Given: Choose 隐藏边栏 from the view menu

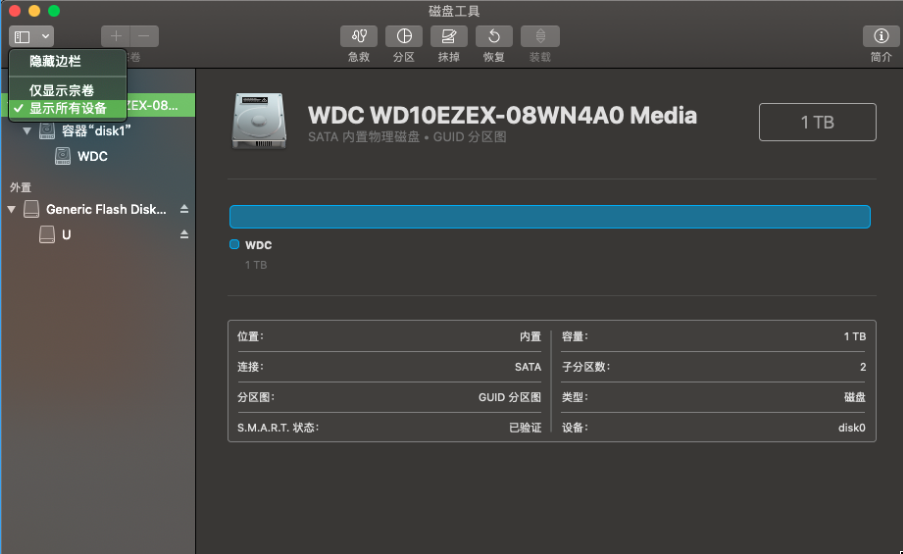Looking at the screenshot, I should [x=67, y=62].
